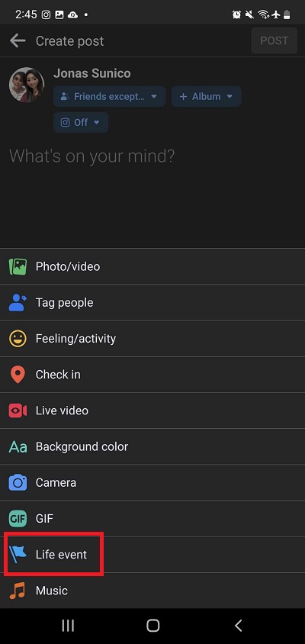Choose the Music option label
This screenshot has height=644, width=305.
click(x=52, y=591)
